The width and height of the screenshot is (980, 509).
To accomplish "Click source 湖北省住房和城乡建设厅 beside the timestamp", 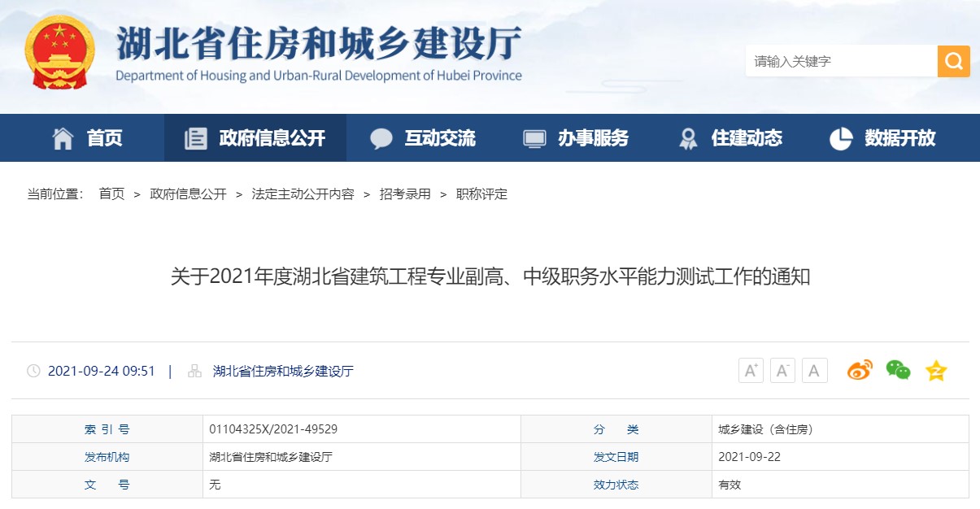I will click(x=283, y=372).
